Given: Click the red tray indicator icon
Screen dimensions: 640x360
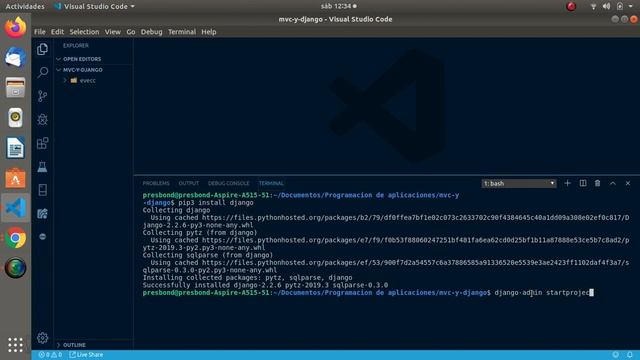Looking at the screenshot, I should point(571,6).
